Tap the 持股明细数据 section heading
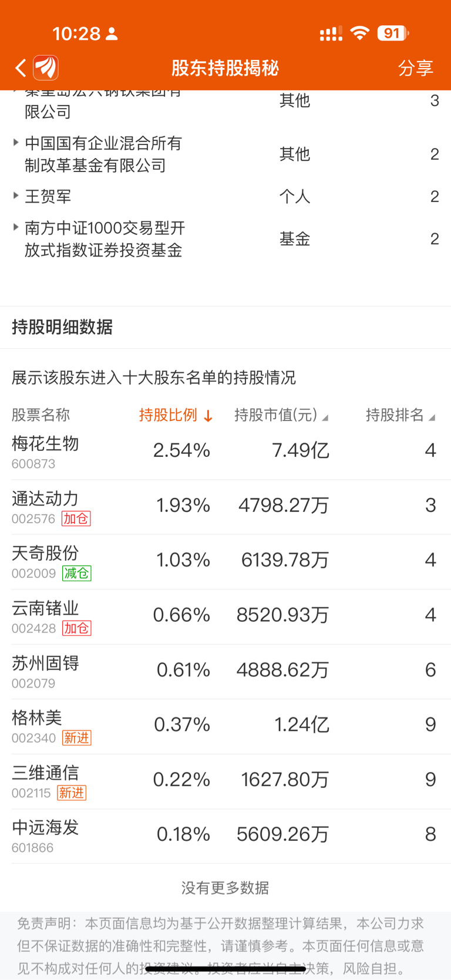 [62, 327]
